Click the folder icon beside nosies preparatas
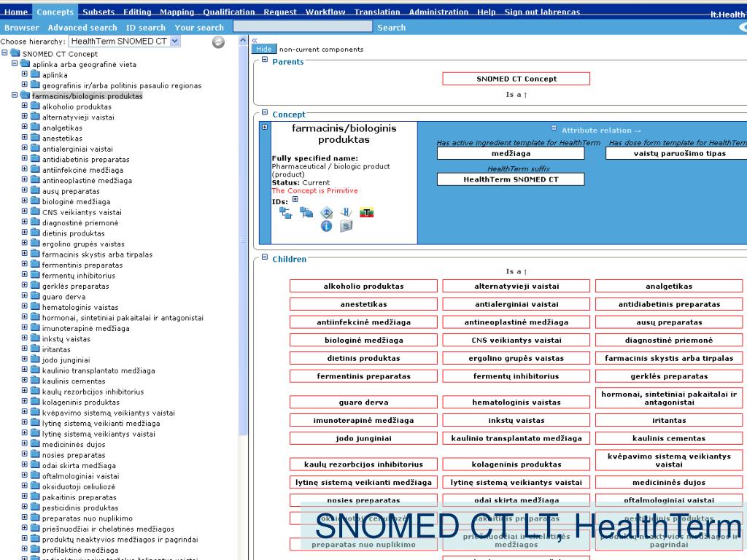Viewport: 747px width, 560px height. pyautogui.click(x=35, y=454)
